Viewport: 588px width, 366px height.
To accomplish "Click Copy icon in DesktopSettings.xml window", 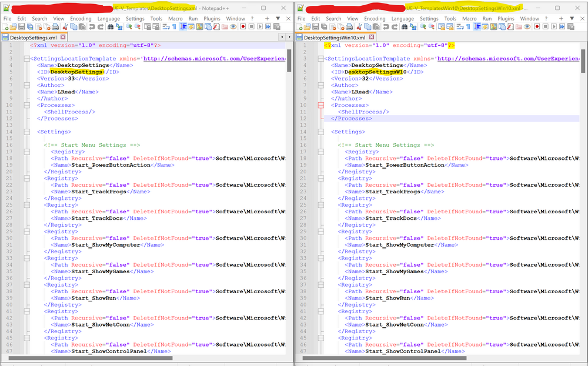I will pyautogui.click(x=73, y=26).
